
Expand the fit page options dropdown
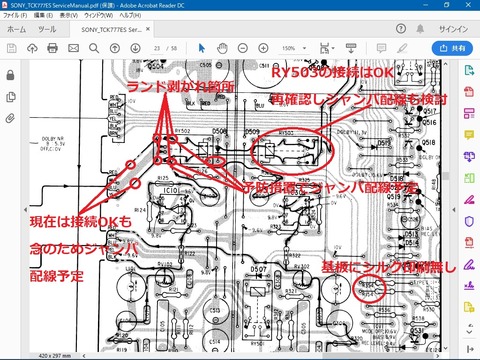[327, 48]
